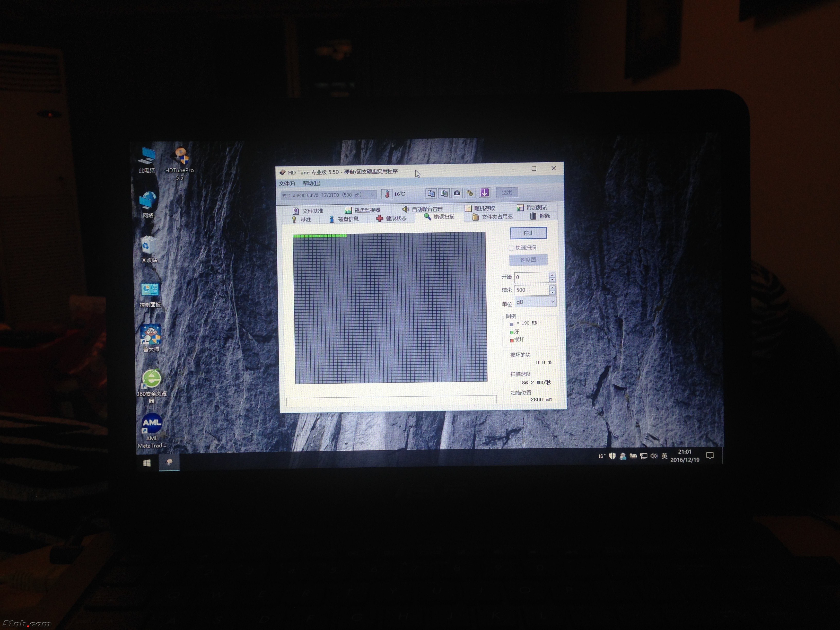The height and width of the screenshot is (630, 840).
Task: Launch the AML MetaTrader desktop shortcut
Action: click(x=152, y=431)
